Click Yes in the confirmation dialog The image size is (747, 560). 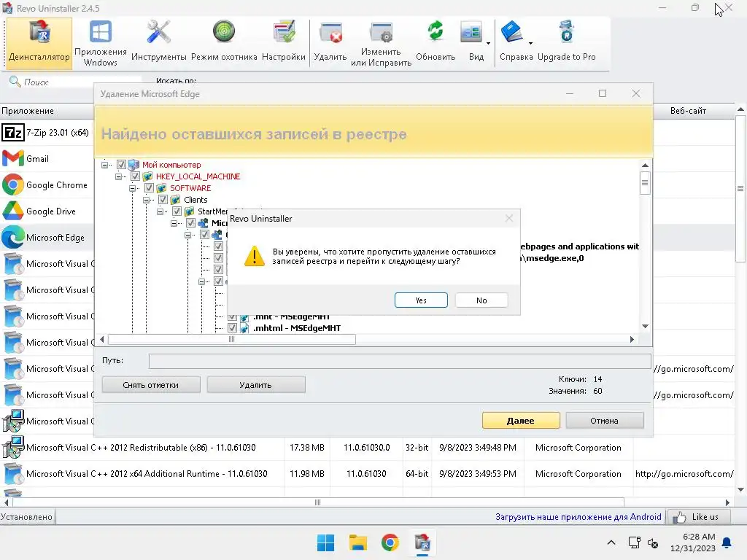[421, 300]
